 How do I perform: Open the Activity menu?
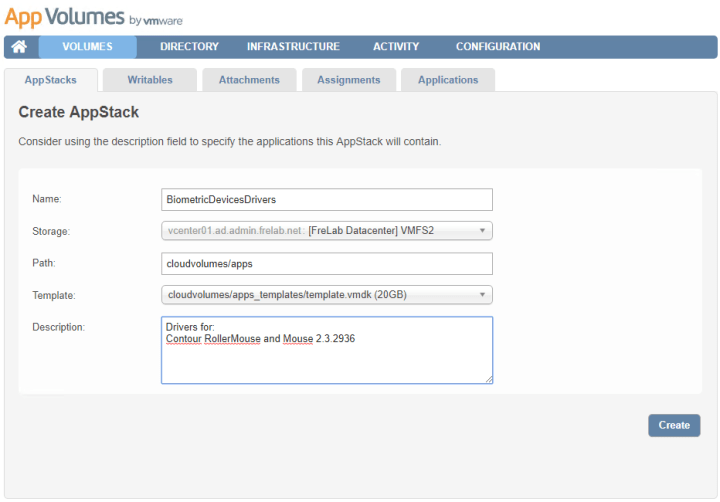(x=396, y=47)
